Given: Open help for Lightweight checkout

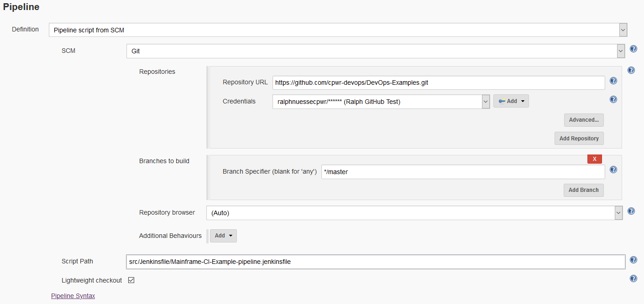Looking at the screenshot, I should pyautogui.click(x=634, y=278).
